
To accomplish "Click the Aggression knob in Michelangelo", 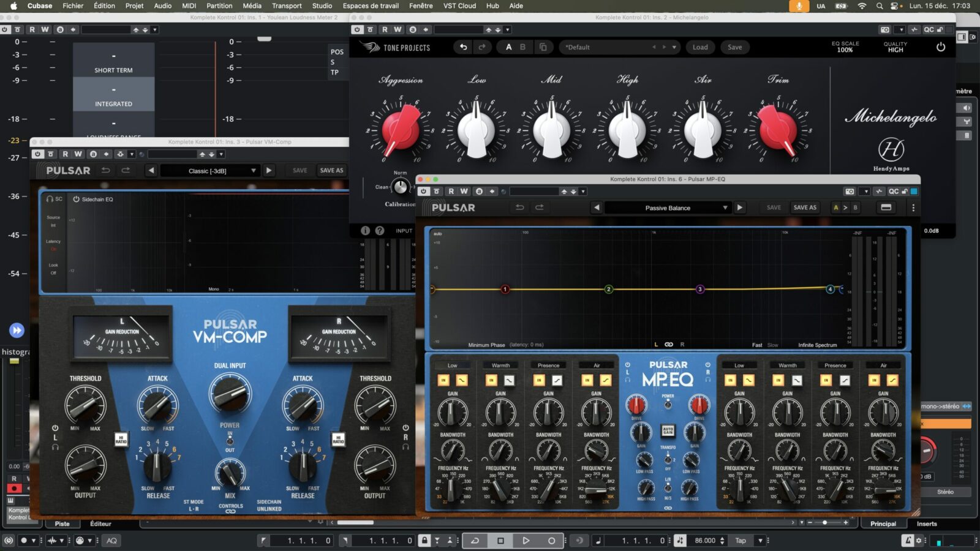I will tap(401, 129).
